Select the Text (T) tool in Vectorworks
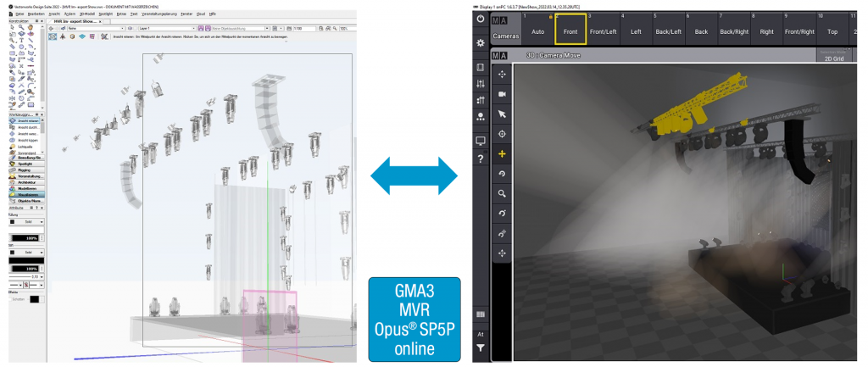Viewport: 868px width, 367px height. pyautogui.click(x=21, y=41)
